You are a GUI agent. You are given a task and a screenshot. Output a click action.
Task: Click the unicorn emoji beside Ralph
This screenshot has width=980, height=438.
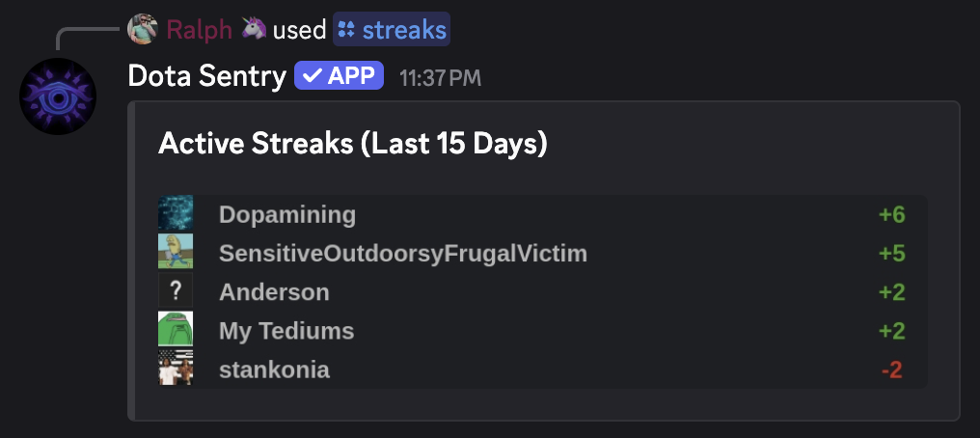coord(253,30)
